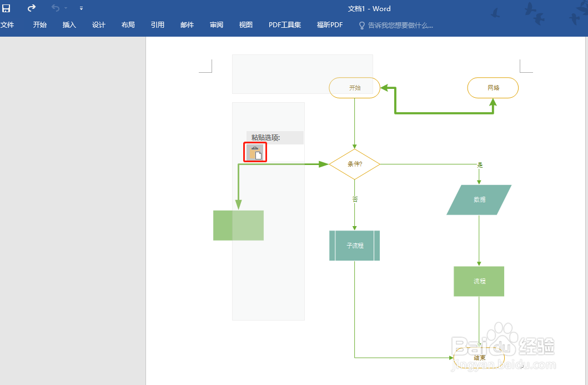This screenshot has width=588, height=385.
Task: Click the undo arrow in quick access toolbar
Action: click(x=55, y=8)
